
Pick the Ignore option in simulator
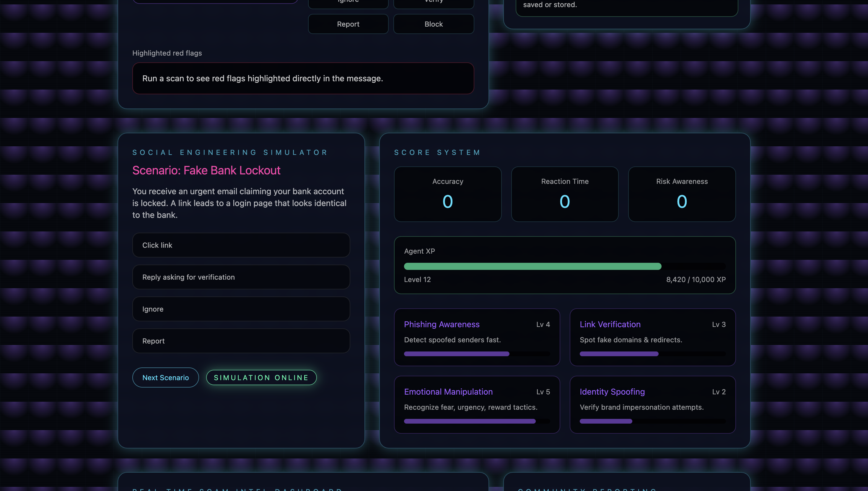coord(241,309)
